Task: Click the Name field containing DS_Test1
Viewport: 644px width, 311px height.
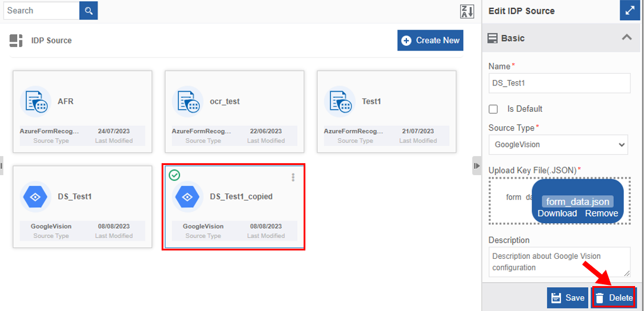Action: 560,83
